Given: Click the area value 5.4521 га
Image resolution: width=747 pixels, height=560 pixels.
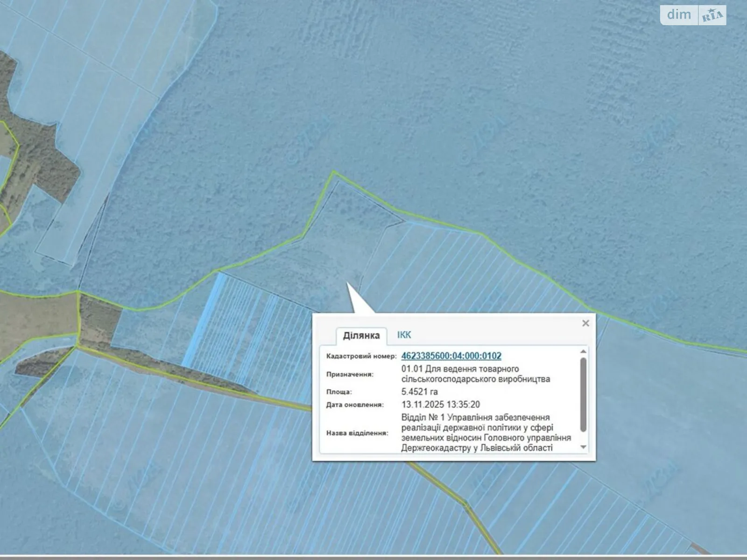Looking at the screenshot, I should point(419,392).
